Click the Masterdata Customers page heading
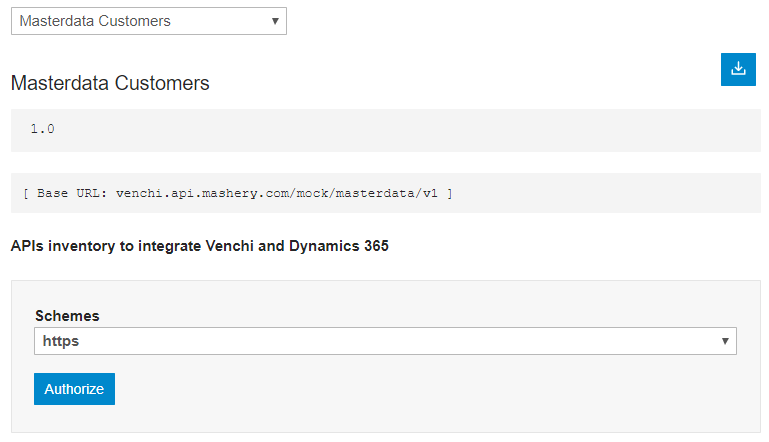Viewport: 769px width, 442px height. 110,83
